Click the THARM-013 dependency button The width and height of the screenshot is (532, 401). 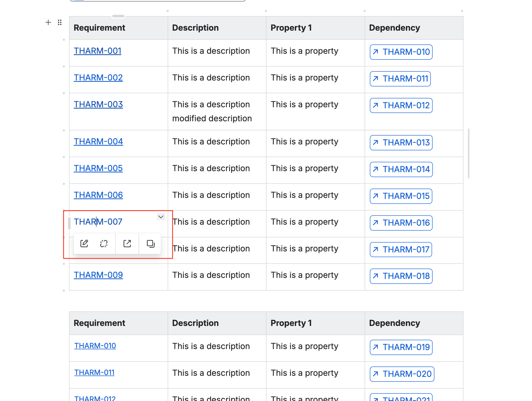(401, 143)
